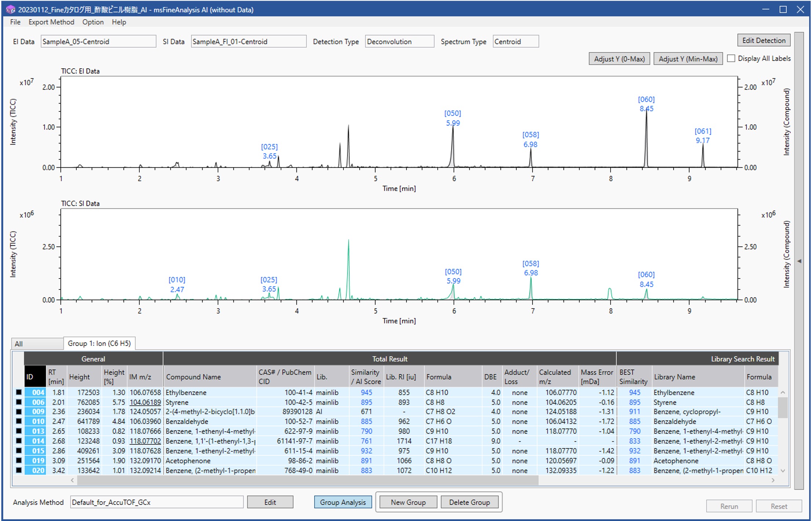This screenshot has height=521, width=812.
Task: Click IM m/z value 104.06189
Action: point(145,402)
